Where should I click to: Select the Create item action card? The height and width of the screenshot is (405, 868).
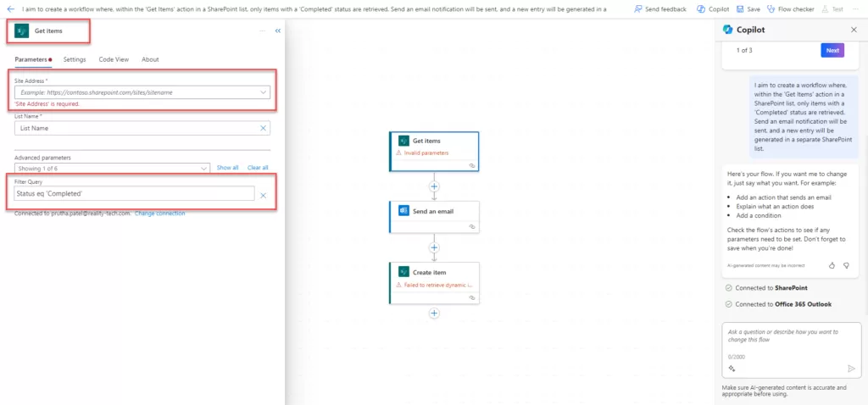pos(434,283)
